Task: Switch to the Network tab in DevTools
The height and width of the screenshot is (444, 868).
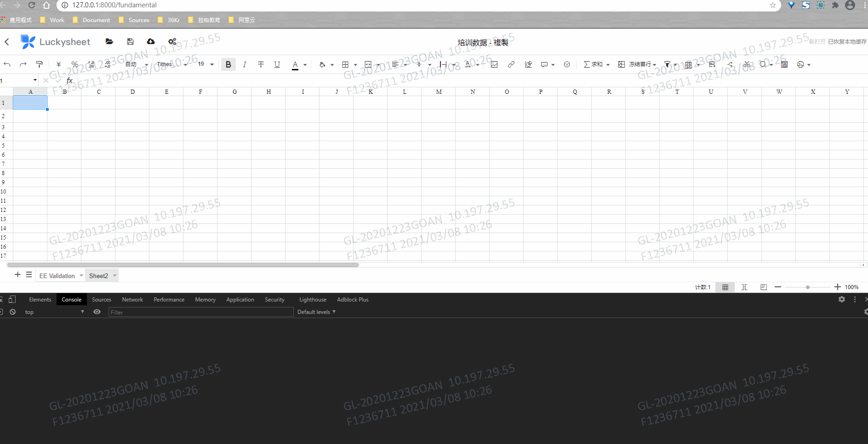Action: (132, 299)
